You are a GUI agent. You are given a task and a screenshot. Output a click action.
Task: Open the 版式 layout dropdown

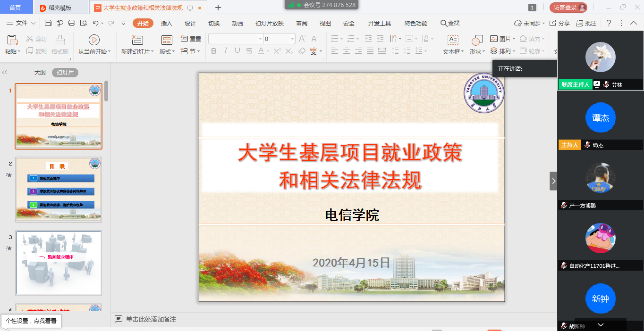167,51
